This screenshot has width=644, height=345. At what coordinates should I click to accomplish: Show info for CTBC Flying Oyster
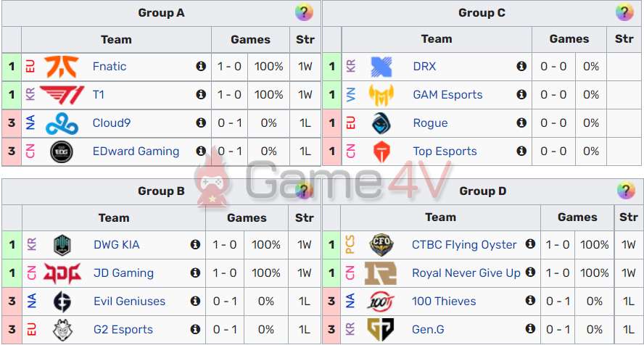point(531,245)
